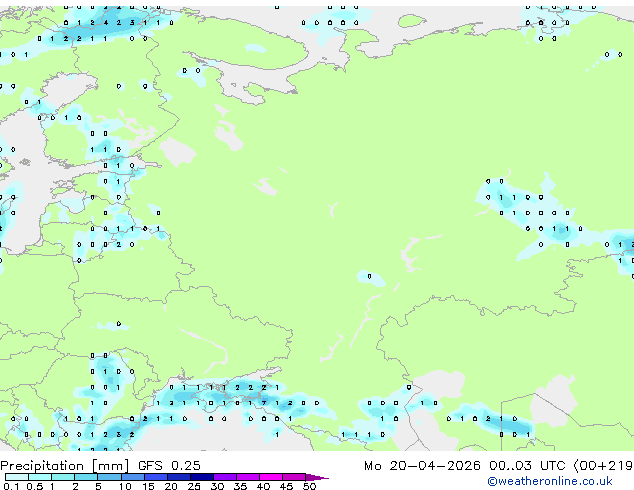Click the '0.5' legend scale value
The width and height of the screenshot is (634, 490).
click(x=34, y=486)
